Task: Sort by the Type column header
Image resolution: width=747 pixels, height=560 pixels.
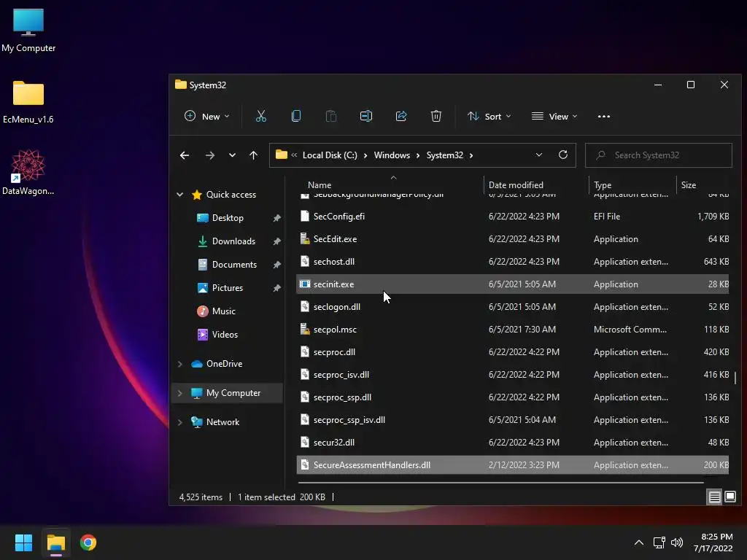Action: (x=603, y=184)
